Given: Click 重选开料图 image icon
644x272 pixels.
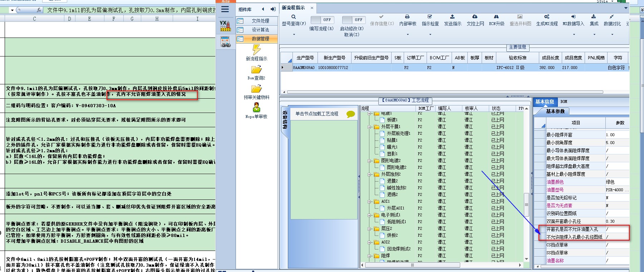Looking at the screenshot, I should click(520, 17).
